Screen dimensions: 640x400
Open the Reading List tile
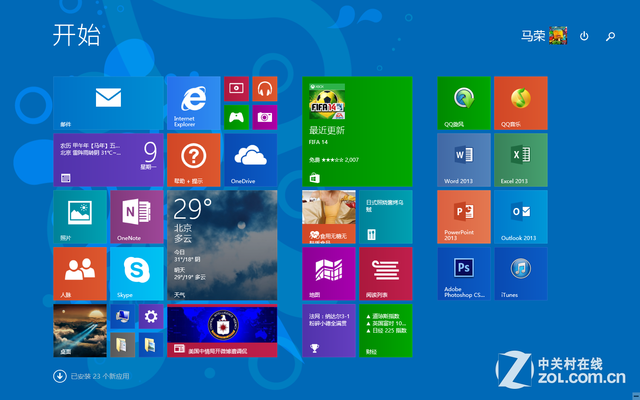click(x=386, y=274)
